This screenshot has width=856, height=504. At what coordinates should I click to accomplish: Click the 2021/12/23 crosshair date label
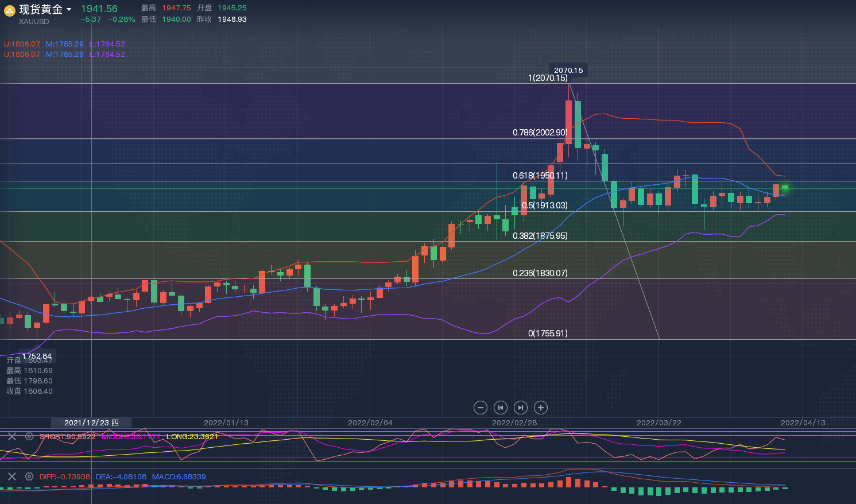click(91, 422)
